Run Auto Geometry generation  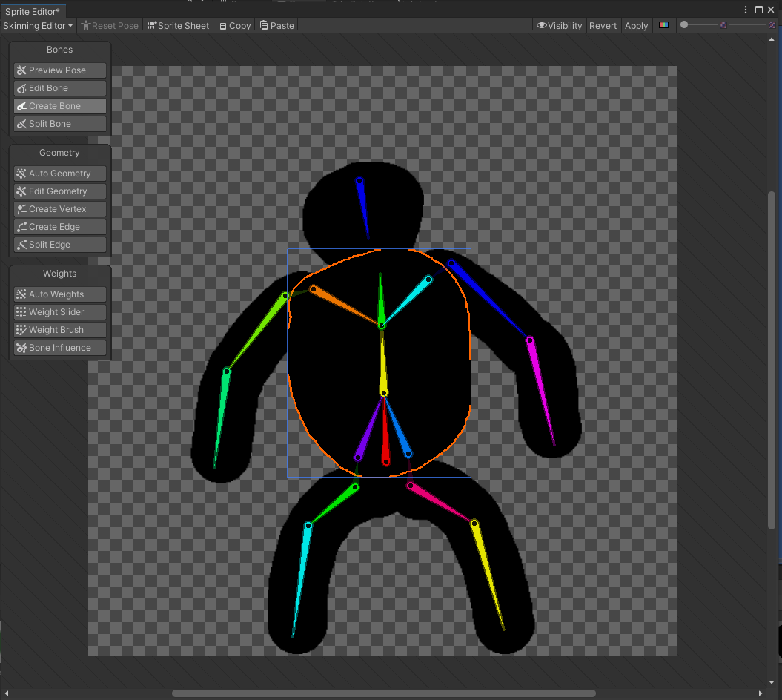click(59, 173)
